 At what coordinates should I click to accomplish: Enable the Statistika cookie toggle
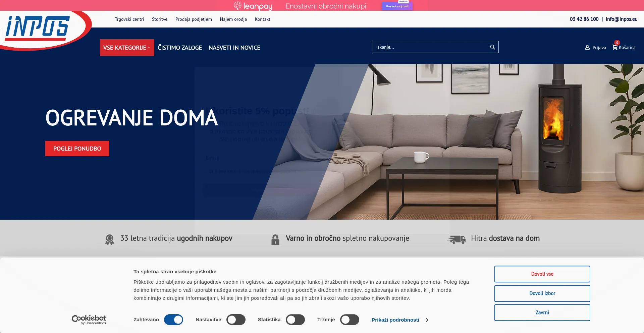[x=295, y=320]
